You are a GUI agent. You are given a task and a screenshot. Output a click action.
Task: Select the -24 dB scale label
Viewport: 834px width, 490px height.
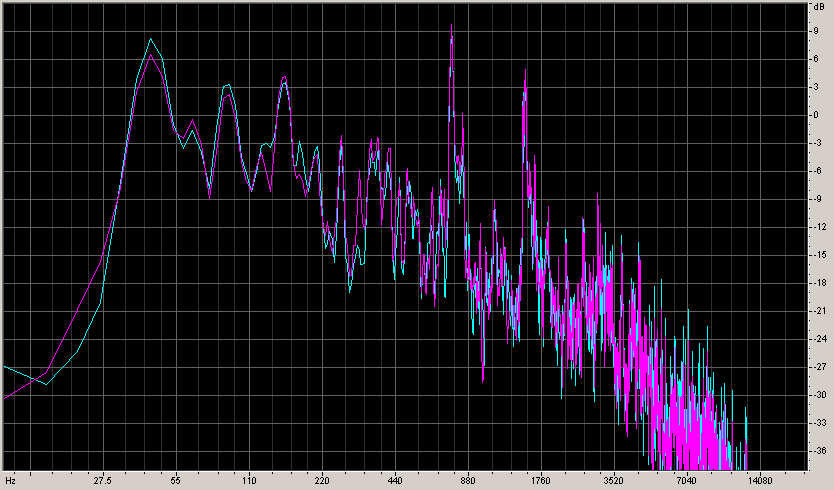(x=819, y=339)
